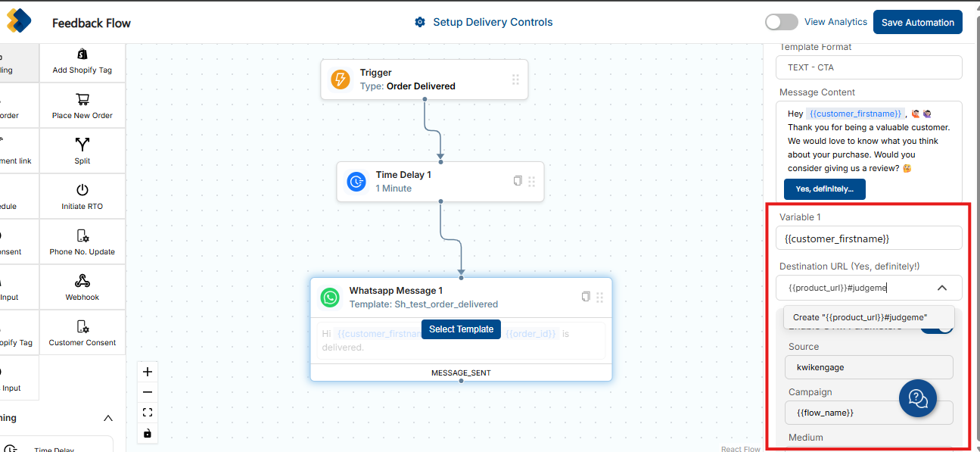This screenshot has width=980, height=452.
Task: Click the Save Automation button
Action: click(917, 22)
